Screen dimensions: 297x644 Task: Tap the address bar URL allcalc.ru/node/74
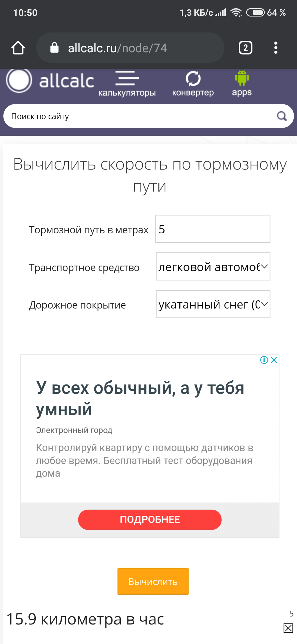click(x=117, y=48)
